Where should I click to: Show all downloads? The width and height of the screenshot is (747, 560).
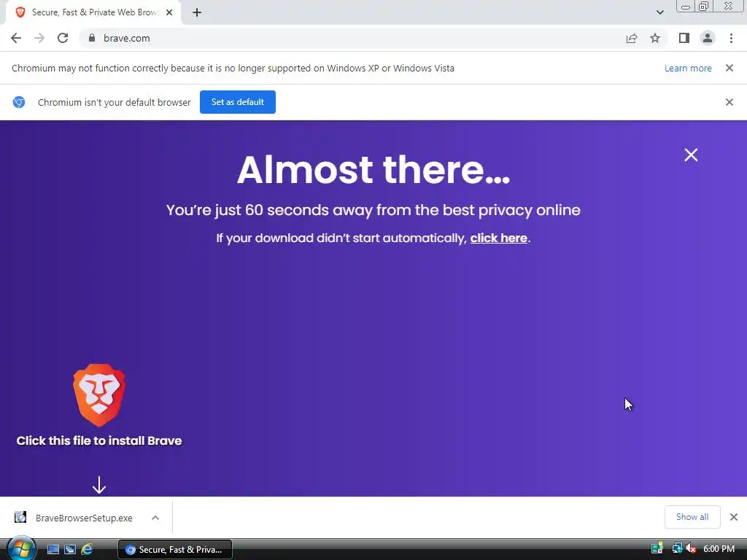pyautogui.click(x=692, y=517)
